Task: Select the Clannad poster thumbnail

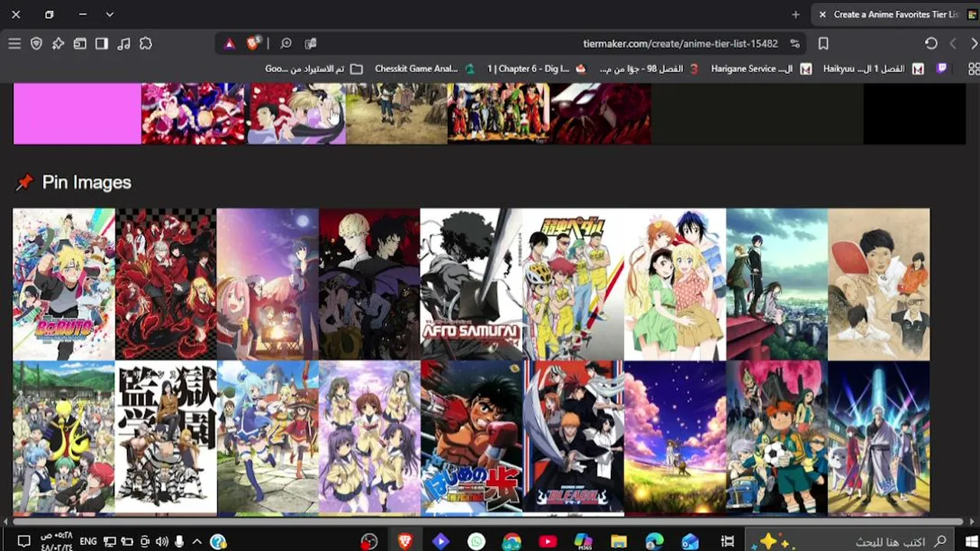Action: [369, 437]
